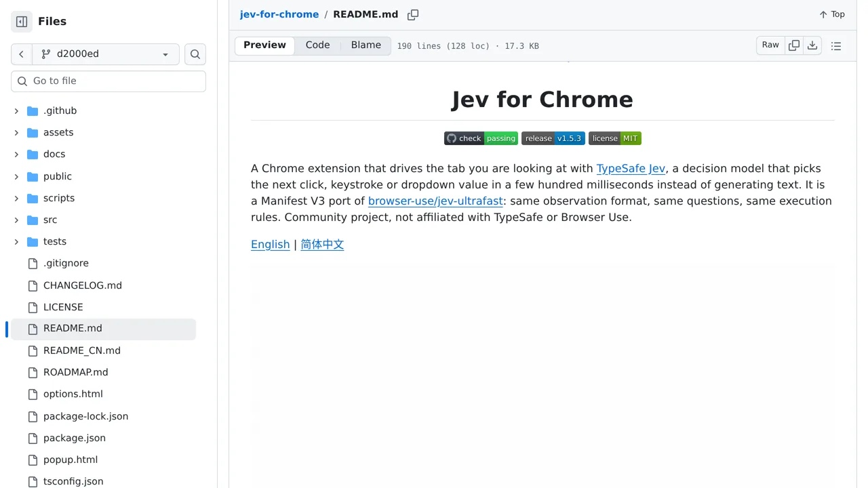Click the back arrow beside branch selector
868x488 pixels.
click(x=22, y=54)
